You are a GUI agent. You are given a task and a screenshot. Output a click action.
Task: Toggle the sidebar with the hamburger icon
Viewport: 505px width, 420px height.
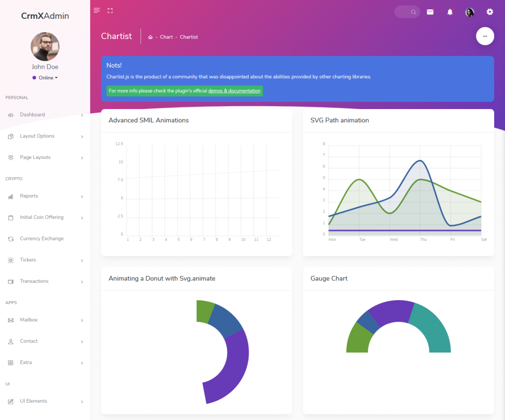[x=97, y=10]
